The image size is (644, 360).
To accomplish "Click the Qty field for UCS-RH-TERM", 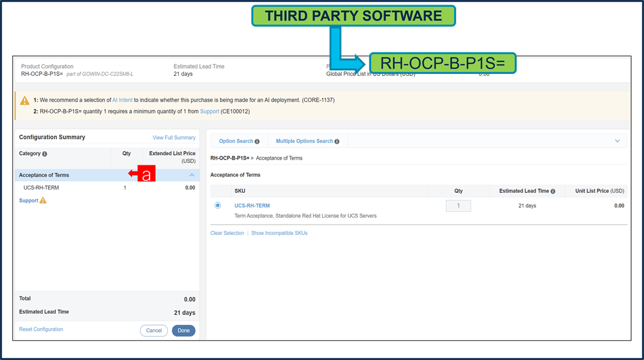I will coord(458,206).
